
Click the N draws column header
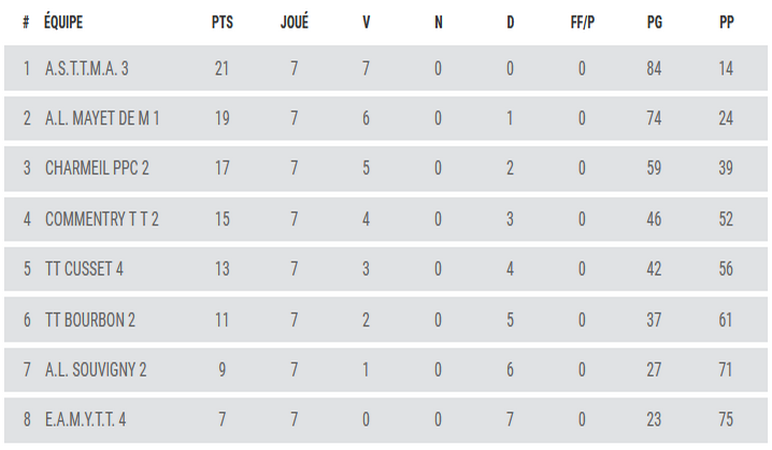point(438,22)
